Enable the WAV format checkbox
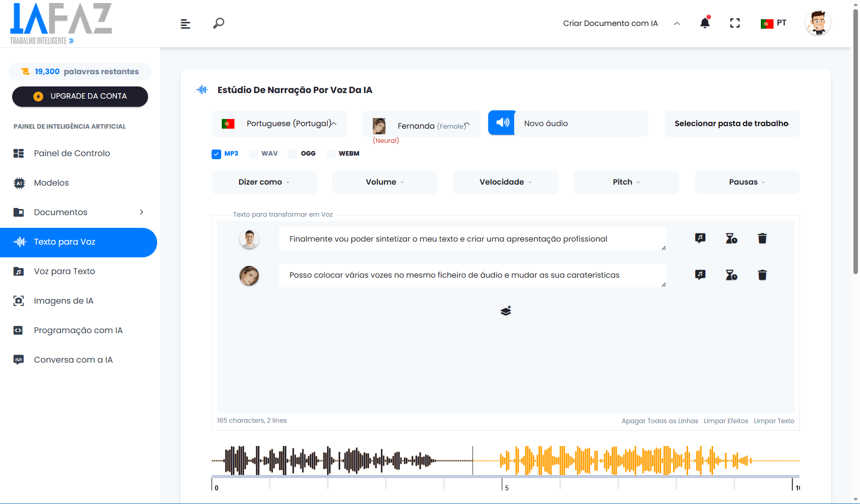 (254, 154)
